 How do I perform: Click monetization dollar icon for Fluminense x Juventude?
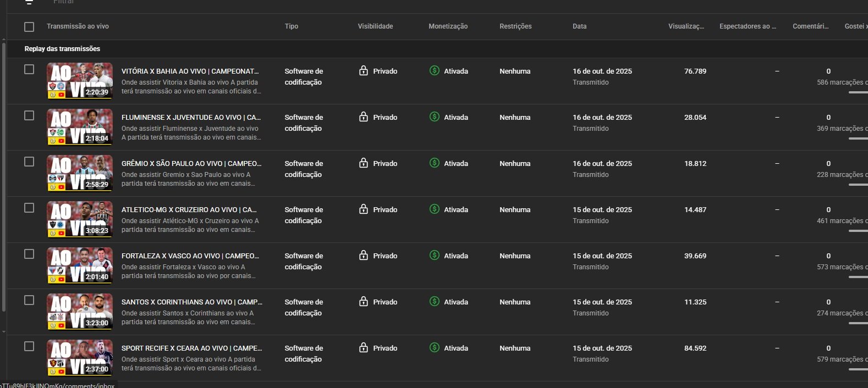(434, 117)
